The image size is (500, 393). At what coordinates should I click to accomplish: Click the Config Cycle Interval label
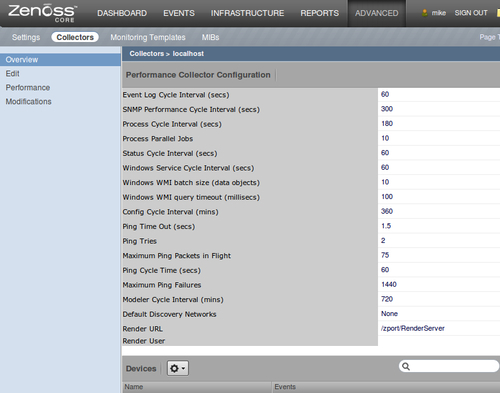pyautogui.click(x=170, y=212)
